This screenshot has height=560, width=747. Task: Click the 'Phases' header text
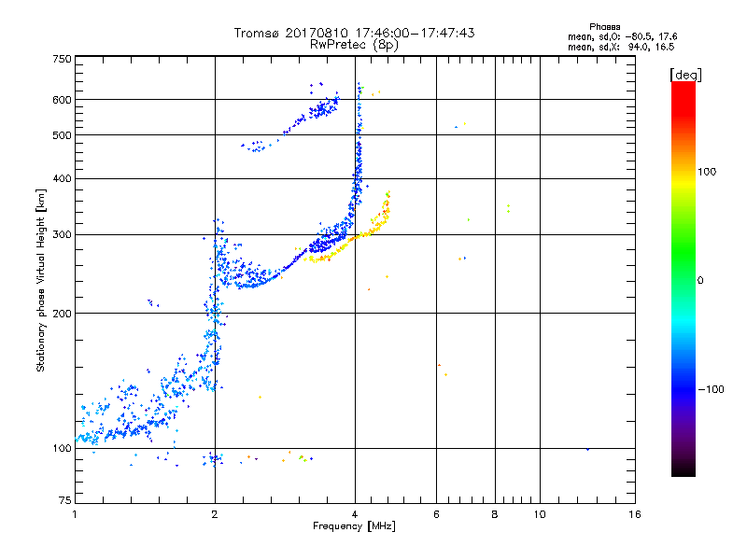click(604, 27)
